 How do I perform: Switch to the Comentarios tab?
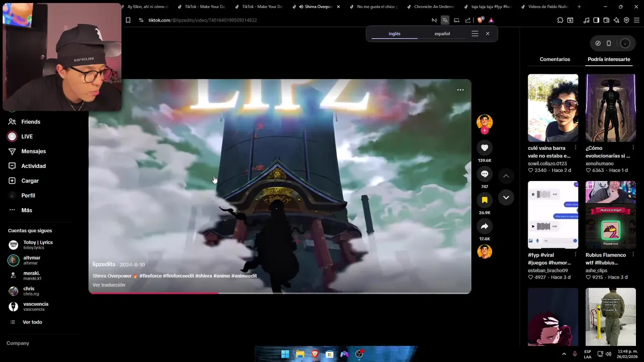click(x=555, y=59)
